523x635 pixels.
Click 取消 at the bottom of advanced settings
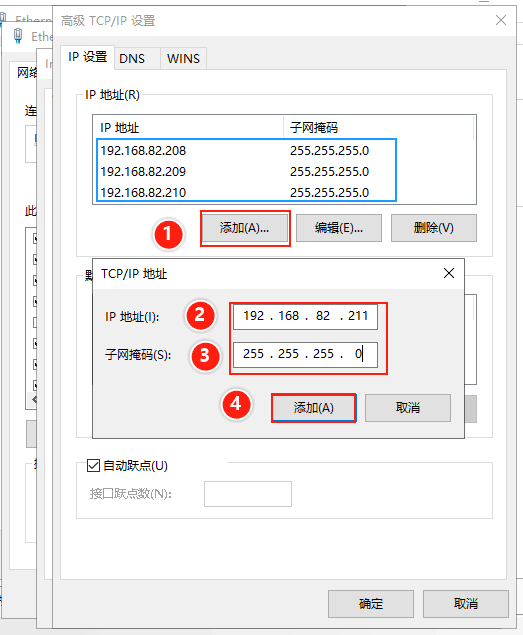465,604
